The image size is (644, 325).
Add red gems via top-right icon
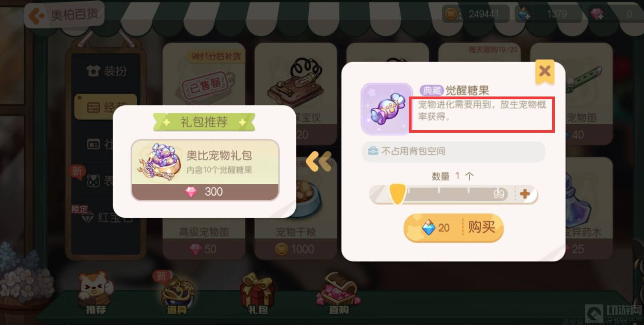pos(597,14)
